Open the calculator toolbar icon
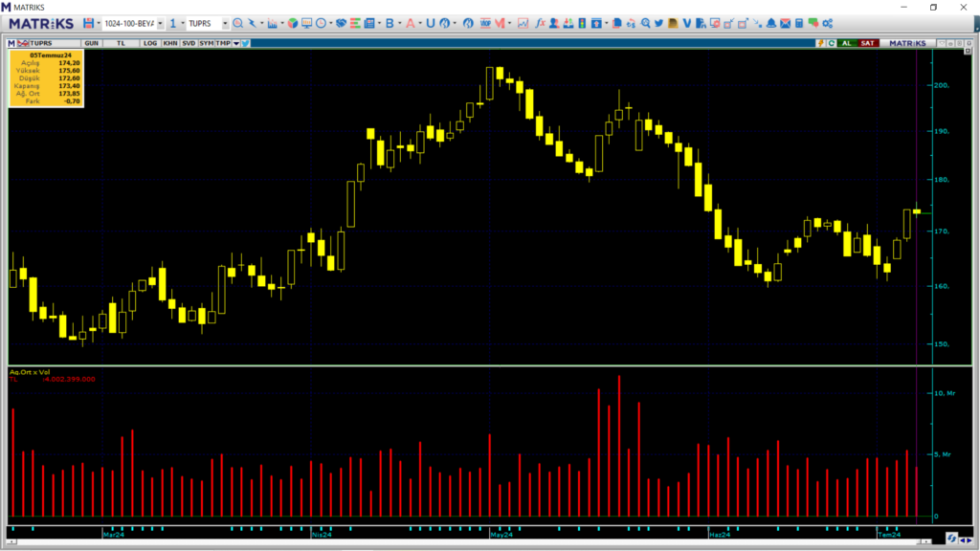The width and height of the screenshot is (980, 551). click(799, 23)
